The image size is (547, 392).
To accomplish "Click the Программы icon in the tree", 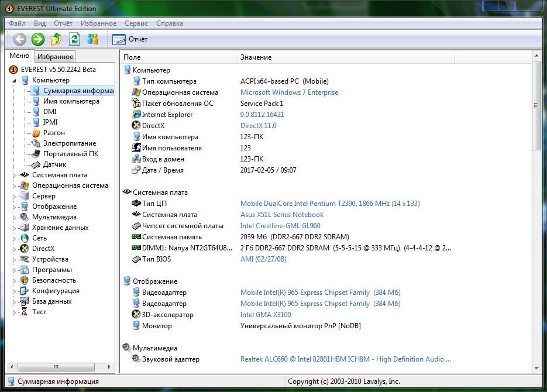I will pyautogui.click(x=25, y=270).
